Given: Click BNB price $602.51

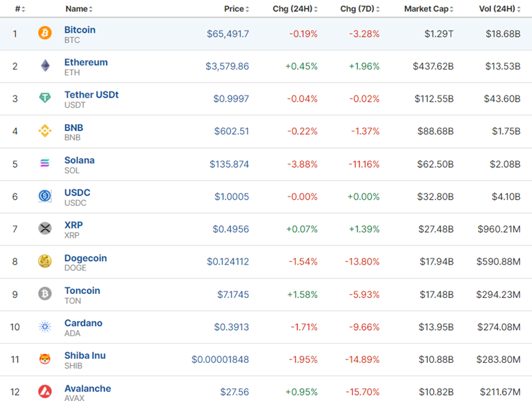Looking at the screenshot, I should pos(231,132).
